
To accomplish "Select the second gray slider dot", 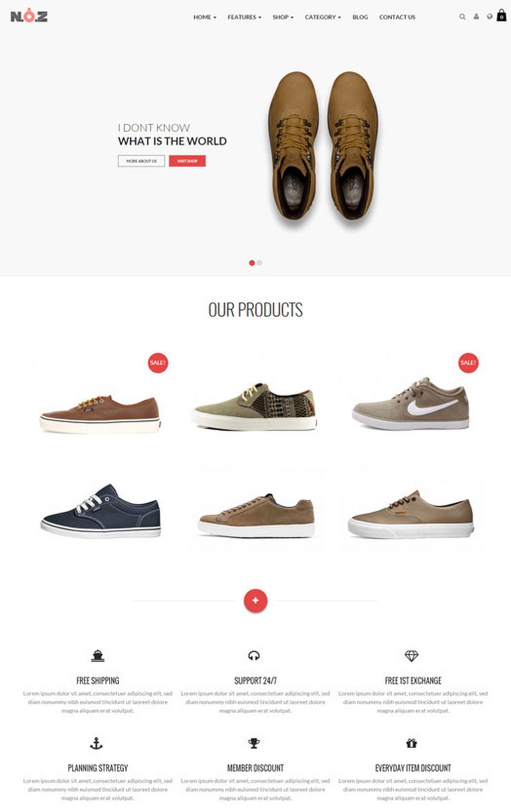I will (259, 263).
